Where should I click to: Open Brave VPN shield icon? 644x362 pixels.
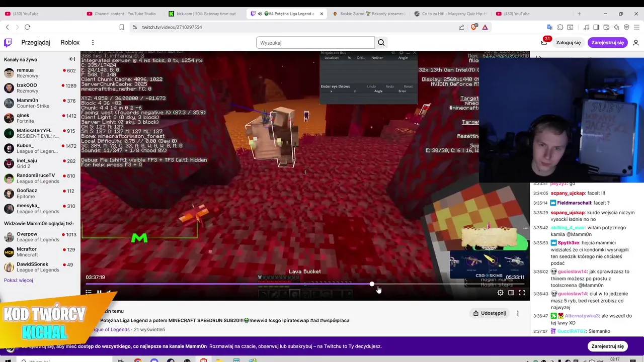pos(626,27)
